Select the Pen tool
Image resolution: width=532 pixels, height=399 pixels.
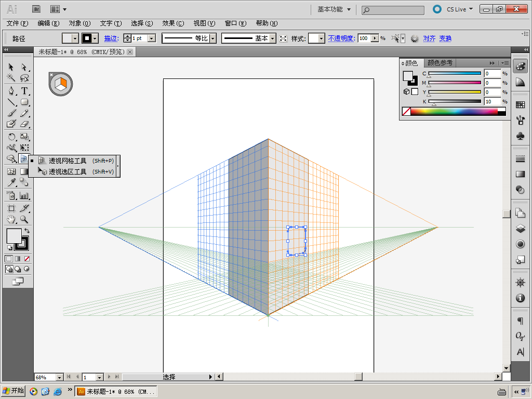(11, 91)
